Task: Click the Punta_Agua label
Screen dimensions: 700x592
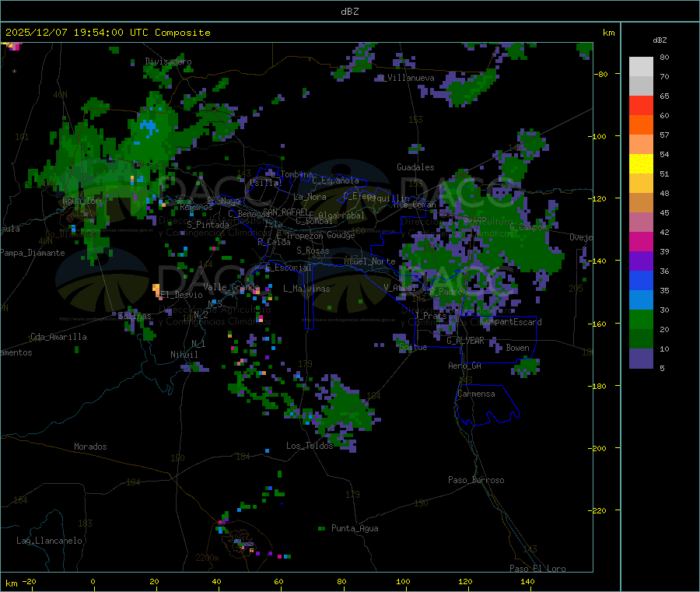Action: pos(355,528)
